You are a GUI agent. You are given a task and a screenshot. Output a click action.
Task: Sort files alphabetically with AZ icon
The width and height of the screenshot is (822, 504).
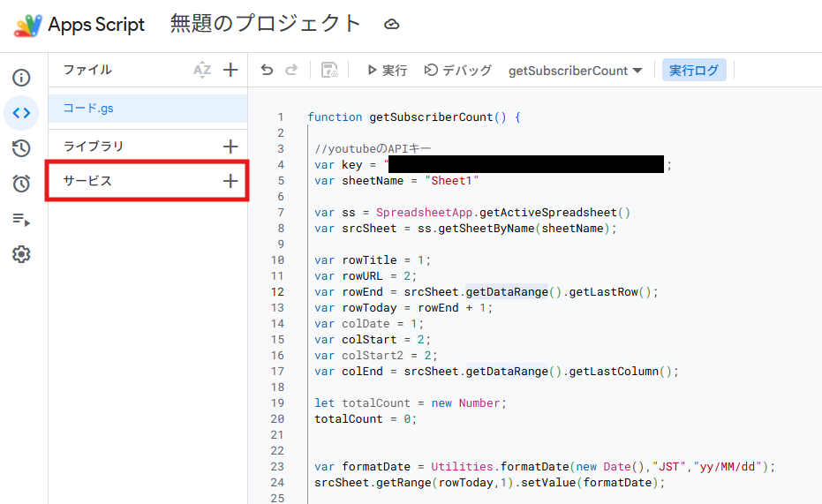(202, 70)
